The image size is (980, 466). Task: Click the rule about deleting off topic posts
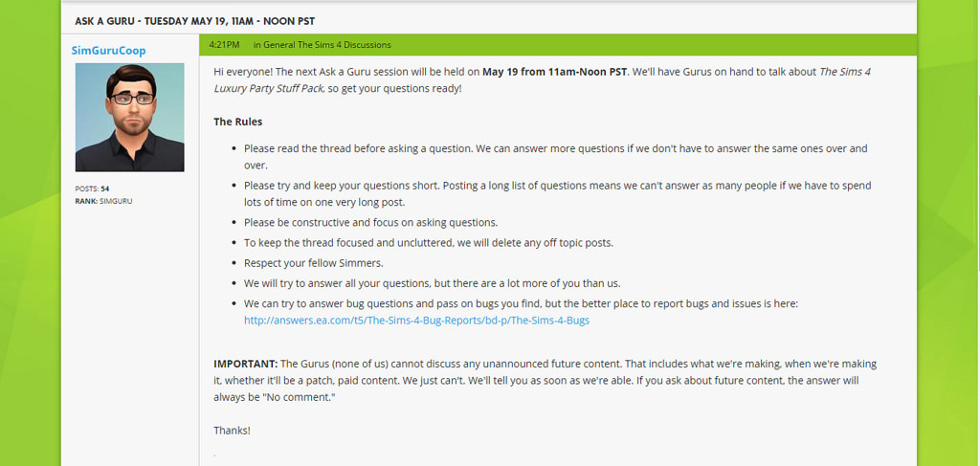tap(428, 243)
